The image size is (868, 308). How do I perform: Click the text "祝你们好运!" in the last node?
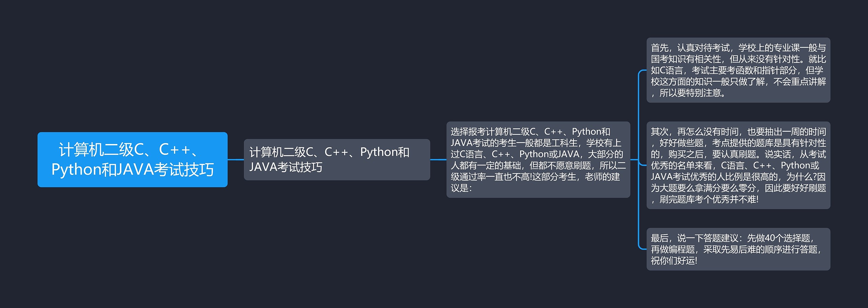click(x=674, y=260)
